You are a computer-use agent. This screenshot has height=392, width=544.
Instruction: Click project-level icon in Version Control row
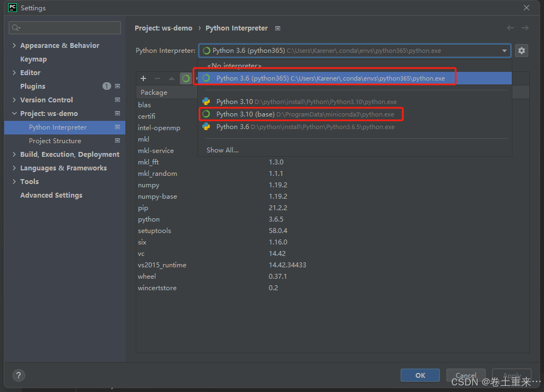[x=117, y=100]
